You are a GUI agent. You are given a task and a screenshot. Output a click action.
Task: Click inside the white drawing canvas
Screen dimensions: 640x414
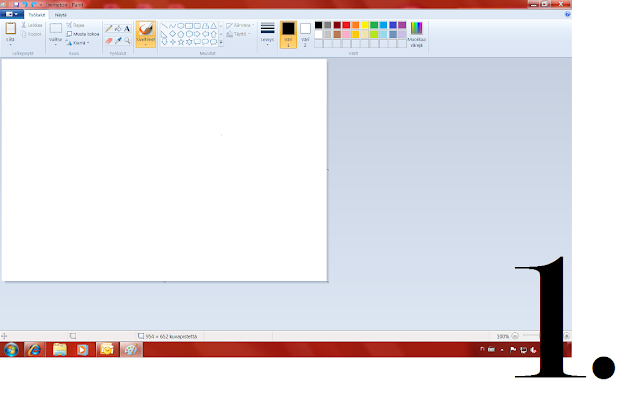click(164, 170)
